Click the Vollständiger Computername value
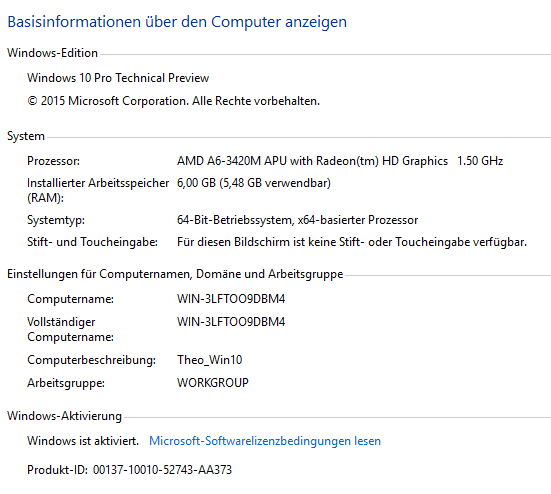Screen dimensions: 551x494 click(x=231, y=322)
